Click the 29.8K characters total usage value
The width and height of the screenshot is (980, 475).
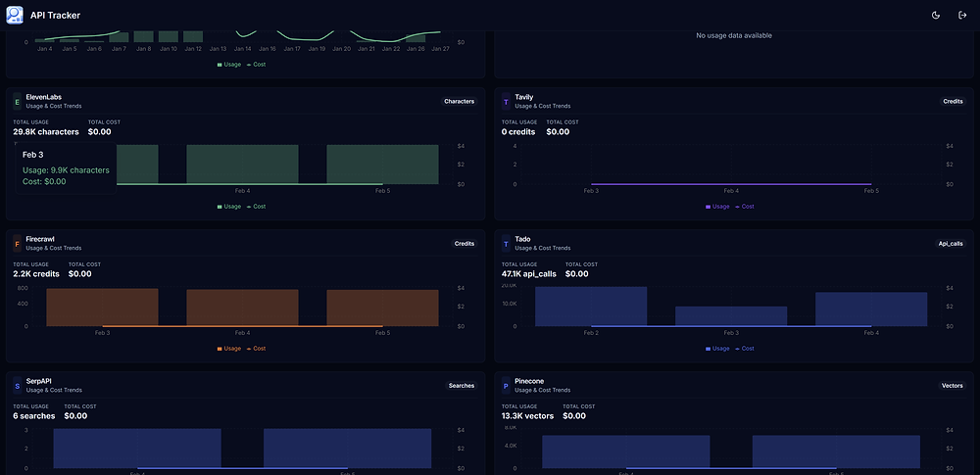[x=46, y=132]
